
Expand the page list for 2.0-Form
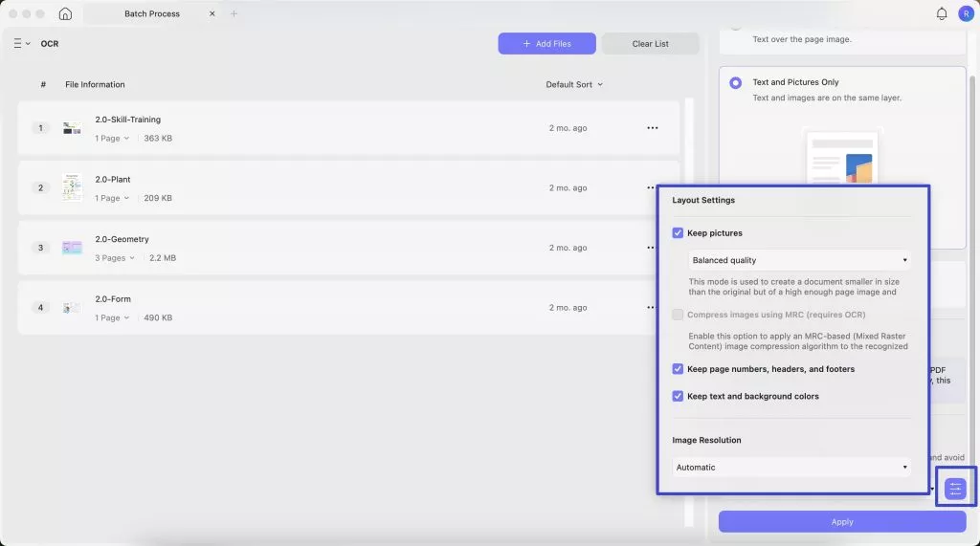pos(112,318)
